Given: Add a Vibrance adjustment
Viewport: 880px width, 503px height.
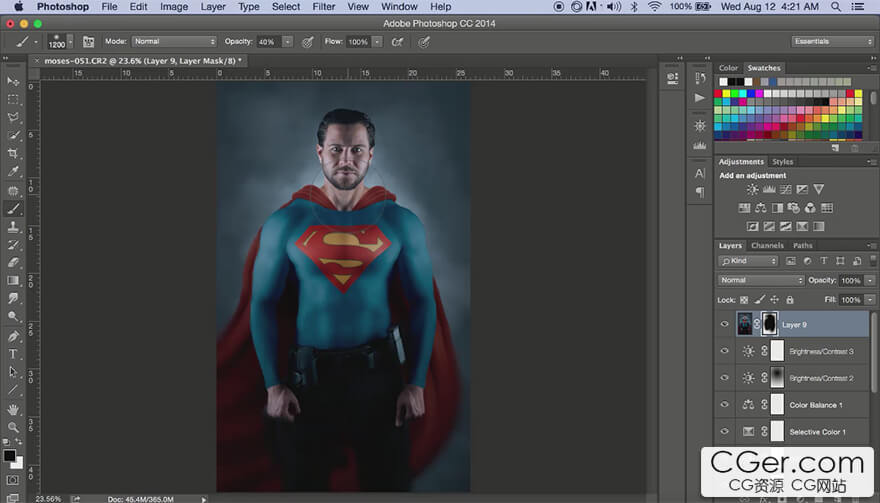Looking at the screenshot, I should [819, 189].
